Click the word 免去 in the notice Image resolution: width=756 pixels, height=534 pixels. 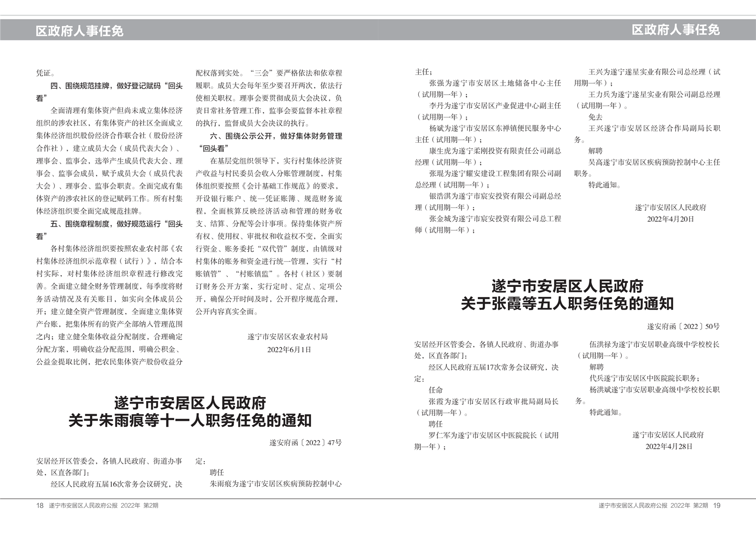pos(595,117)
